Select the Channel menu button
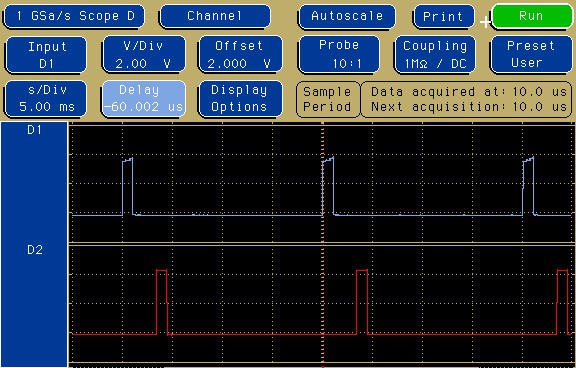The height and width of the screenshot is (368, 576). pyautogui.click(x=215, y=17)
